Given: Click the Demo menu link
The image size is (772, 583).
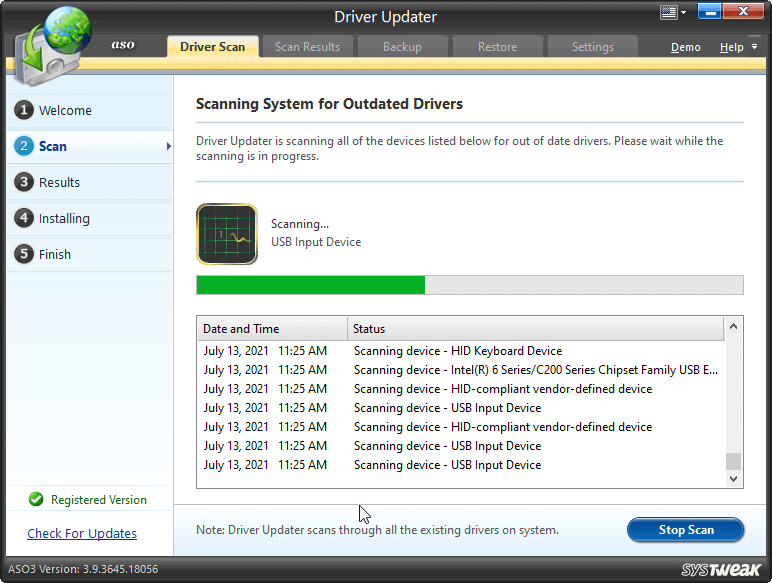Looking at the screenshot, I should (x=685, y=47).
